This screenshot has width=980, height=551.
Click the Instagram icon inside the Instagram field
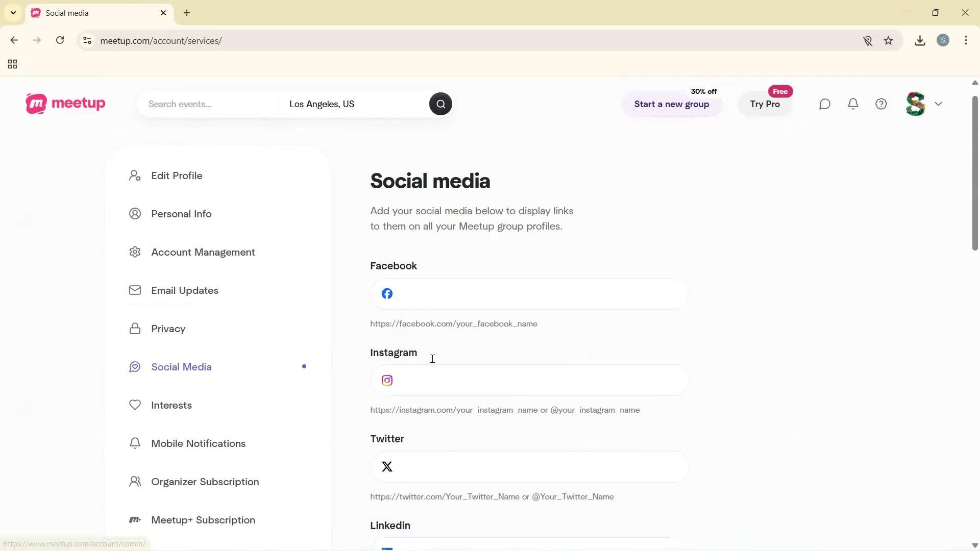click(x=387, y=380)
